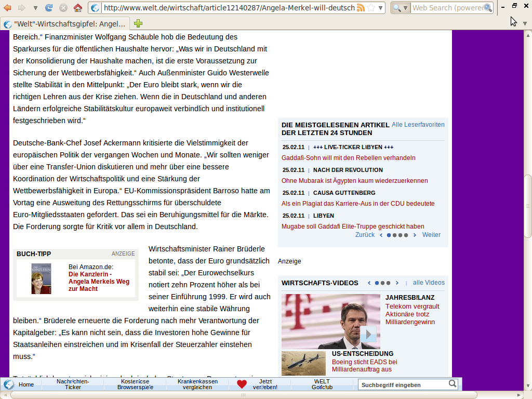Screen dimensions: 532x399
Task: Select second dot in Wirtschafts-Videos pager
Action: [x=383, y=283]
